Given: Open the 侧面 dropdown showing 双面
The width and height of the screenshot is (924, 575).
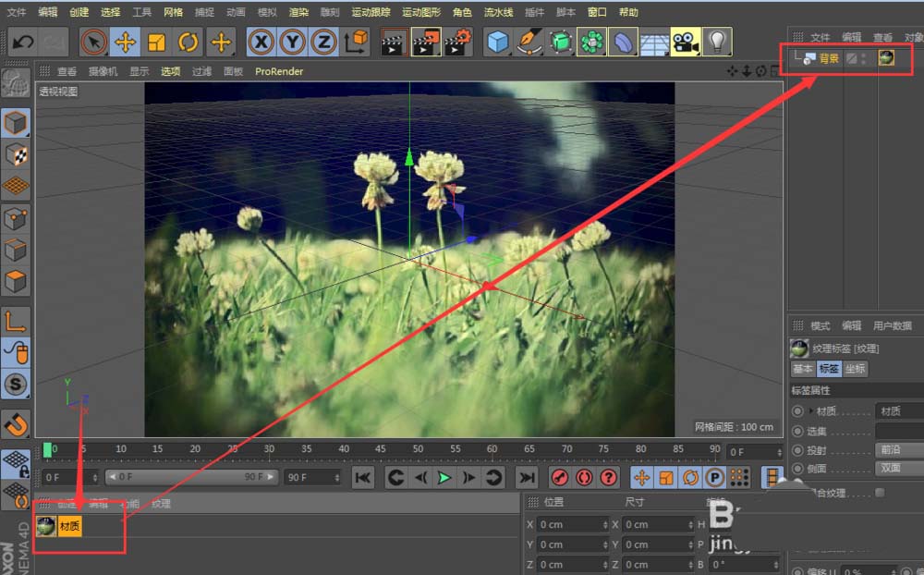Looking at the screenshot, I should [899, 468].
